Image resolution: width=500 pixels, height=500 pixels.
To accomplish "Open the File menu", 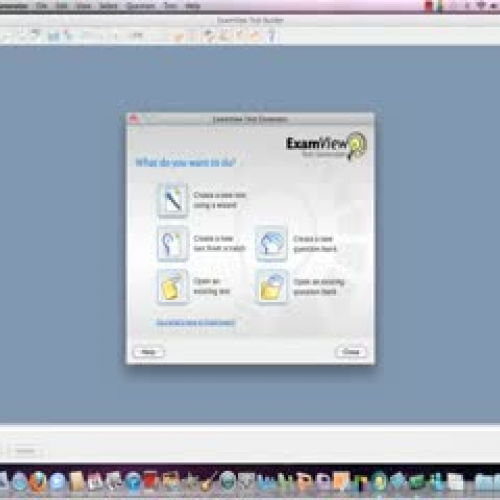I will click(42, 6).
